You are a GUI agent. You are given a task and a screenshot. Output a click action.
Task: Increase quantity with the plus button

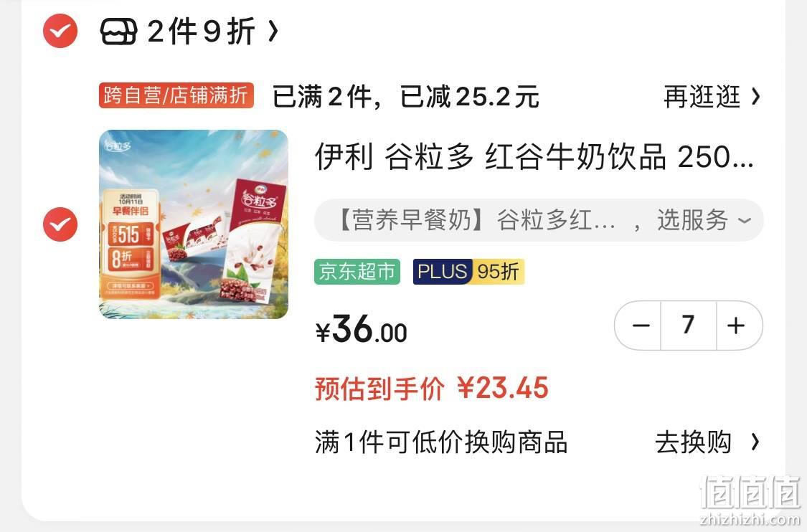[737, 326]
